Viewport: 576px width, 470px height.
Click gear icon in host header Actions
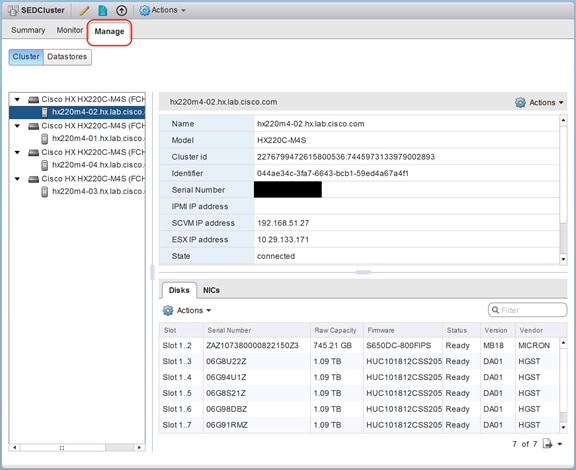(520, 103)
